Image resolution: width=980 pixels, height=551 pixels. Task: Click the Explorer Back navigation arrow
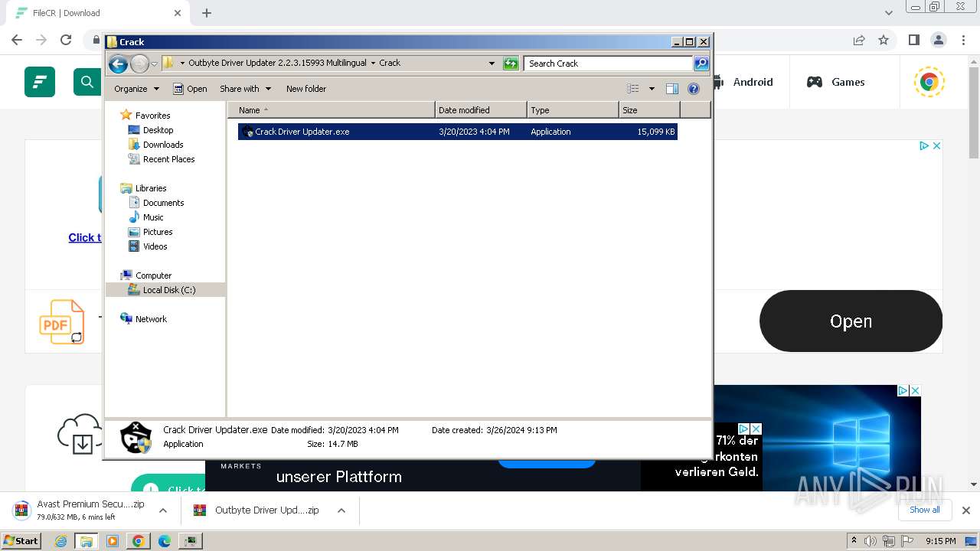pos(118,64)
